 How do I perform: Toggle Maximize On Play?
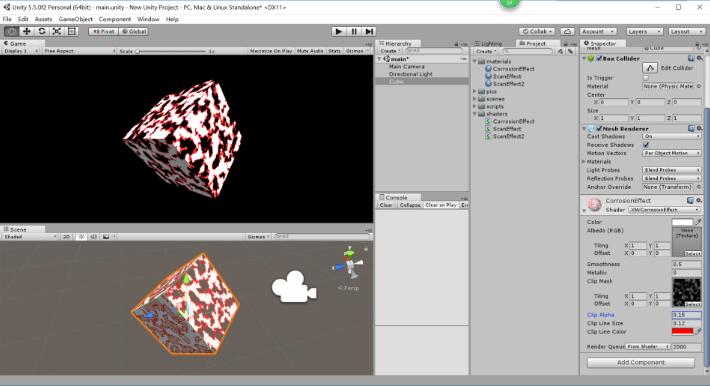pyautogui.click(x=271, y=51)
